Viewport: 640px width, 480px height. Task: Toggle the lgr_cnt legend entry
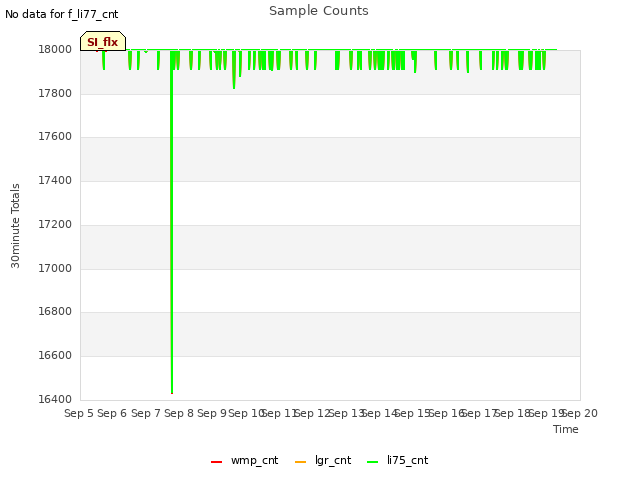pos(322,460)
